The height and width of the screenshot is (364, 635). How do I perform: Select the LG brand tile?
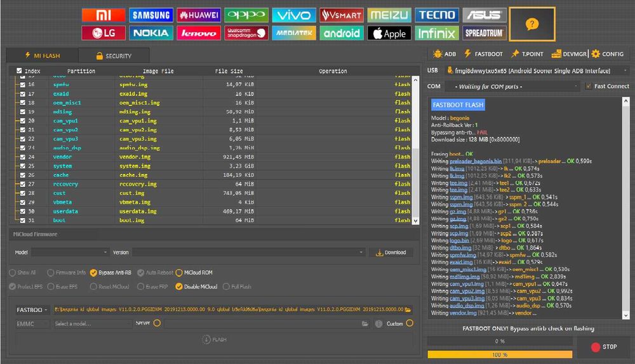coord(104,33)
